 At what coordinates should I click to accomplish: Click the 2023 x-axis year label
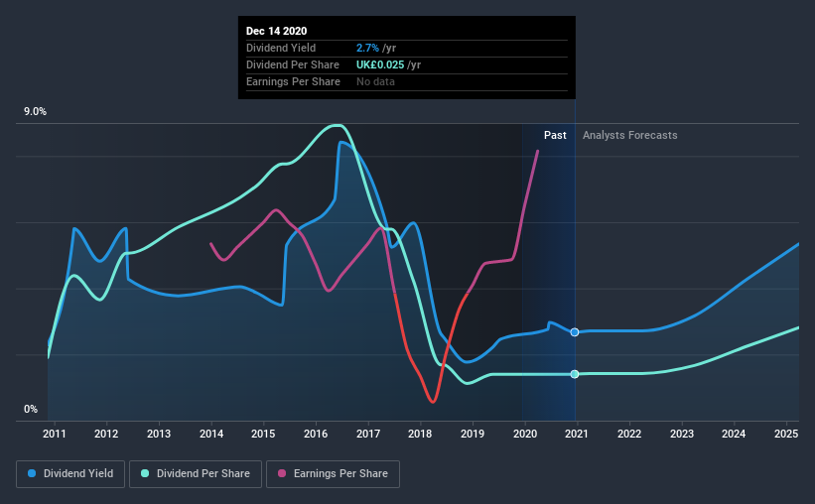point(682,434)
